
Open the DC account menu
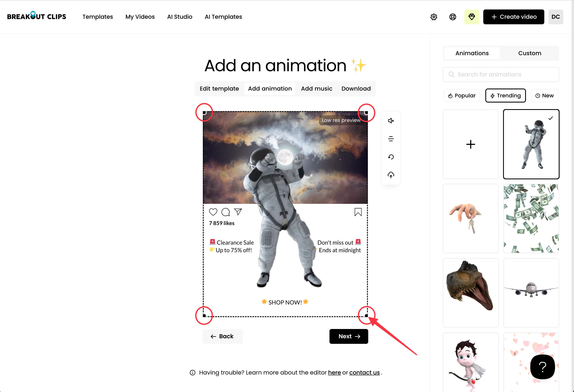point(555,17)
